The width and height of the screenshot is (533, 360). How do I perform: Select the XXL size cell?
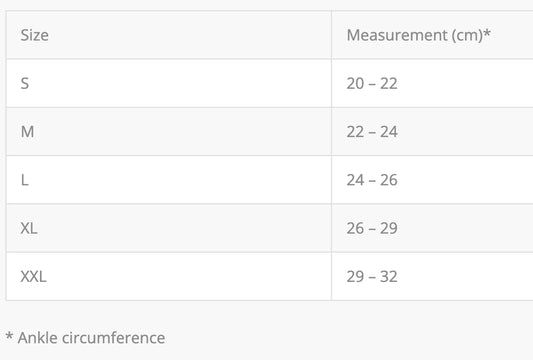169,276
